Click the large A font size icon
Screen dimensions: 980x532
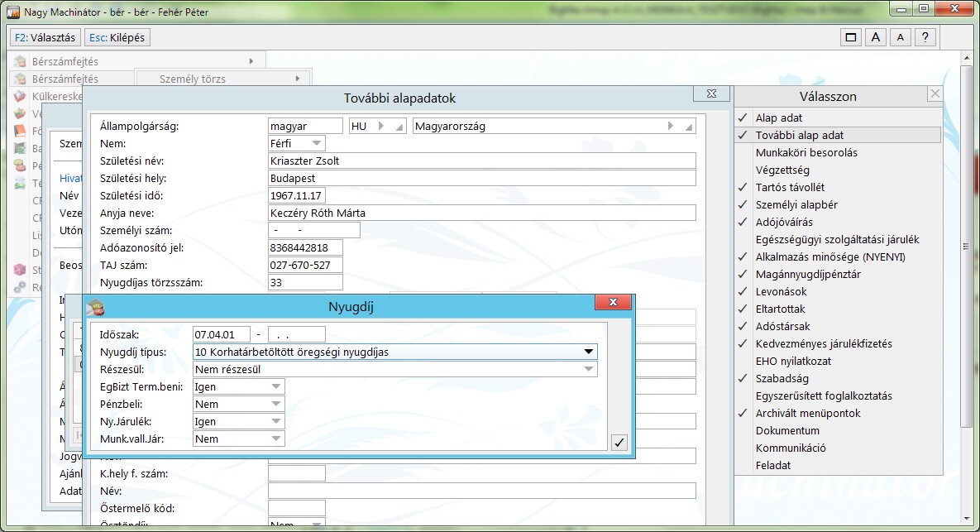876,37
